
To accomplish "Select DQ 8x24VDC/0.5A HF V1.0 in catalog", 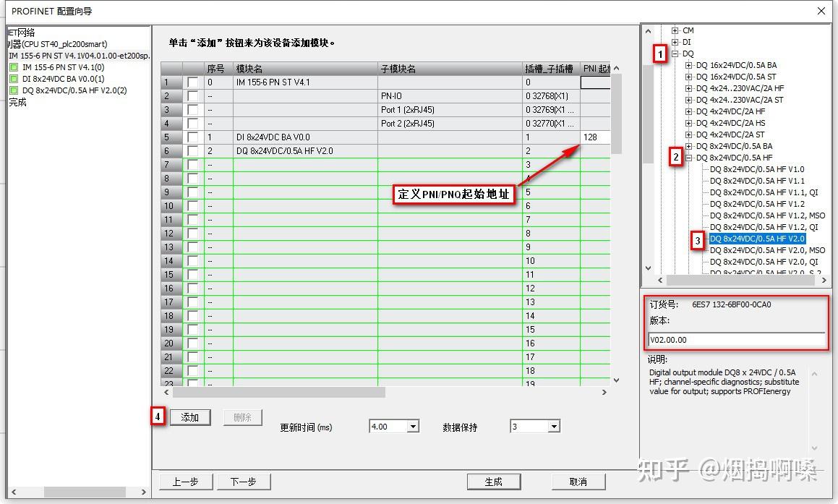I will point(757,169).
